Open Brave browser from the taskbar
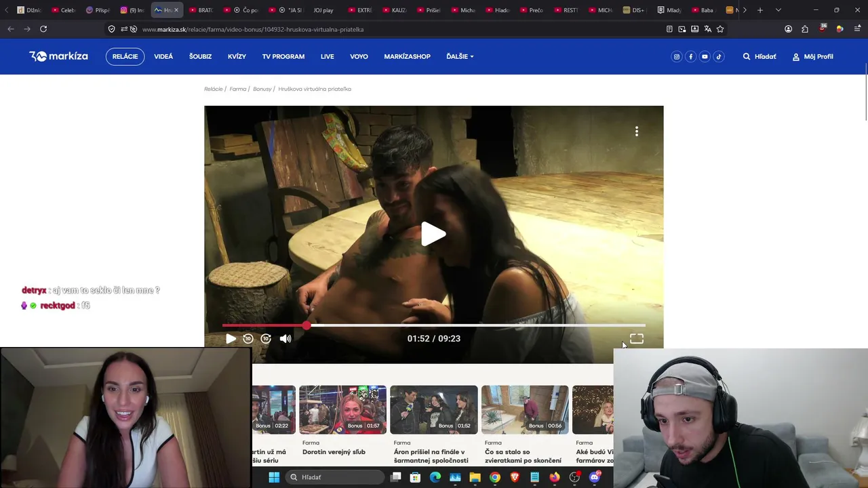This screenshot has height=488, width=868. coord(515,477)
